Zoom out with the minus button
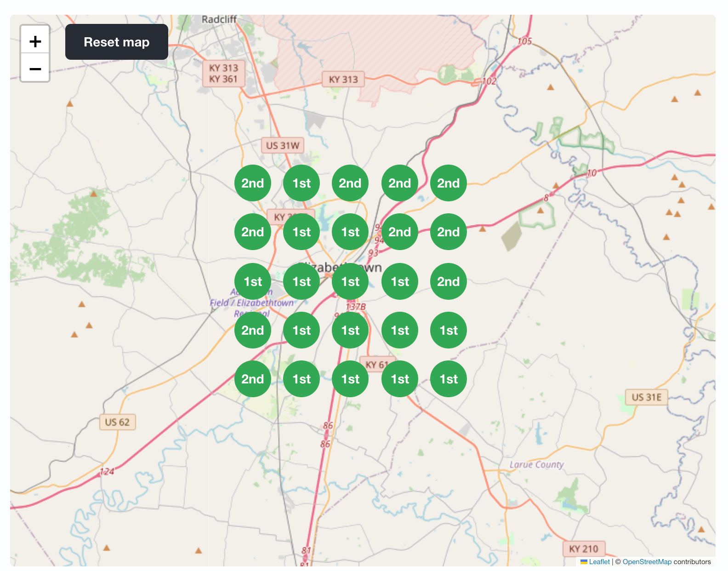The width and height of the screenshot is (728, 571). (35, 68)
